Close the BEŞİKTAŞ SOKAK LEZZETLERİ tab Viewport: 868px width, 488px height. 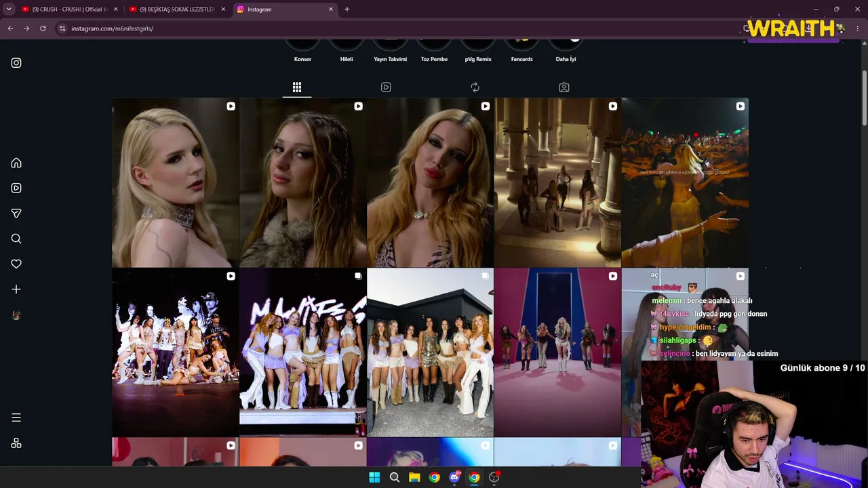[x=223, y=9]
